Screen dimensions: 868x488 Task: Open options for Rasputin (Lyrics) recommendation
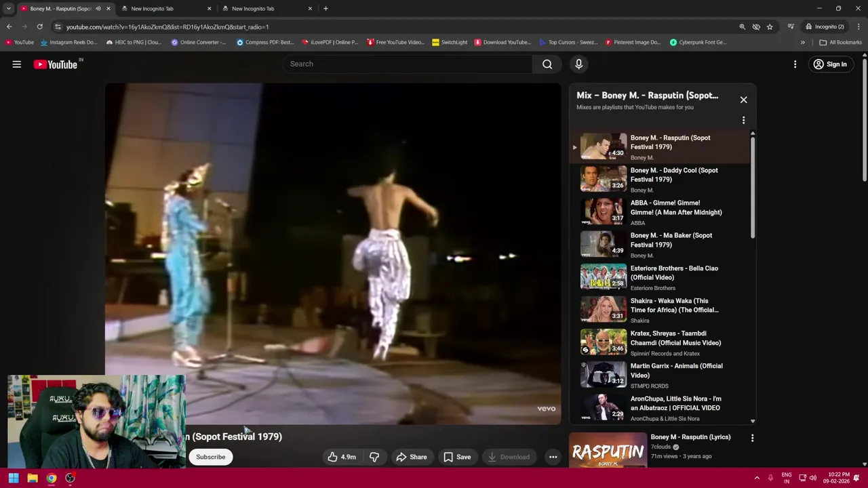(x=752, y=439)
